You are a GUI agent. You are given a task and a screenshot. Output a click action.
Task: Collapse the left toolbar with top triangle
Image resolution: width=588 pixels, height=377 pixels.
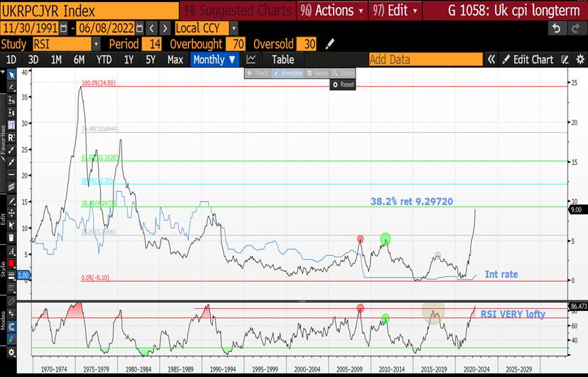(x=3, y=71)
